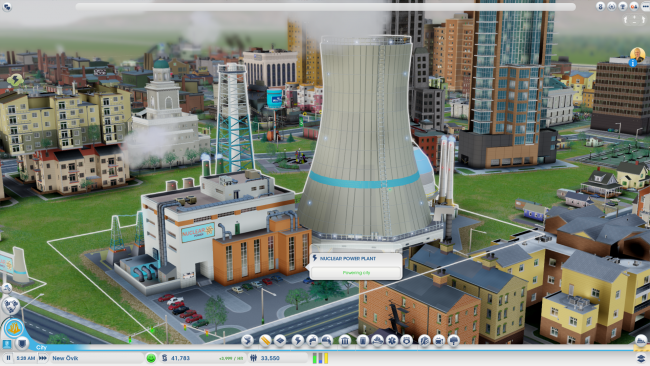Image resolution: width=650 pixels, height=366 pixels.
Task: Open the green happiness face indicator
Action: tap(151, 358)
